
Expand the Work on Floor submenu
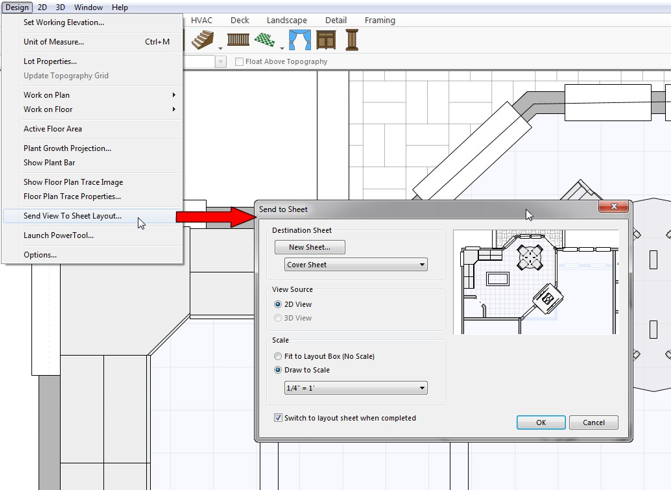point(93,109)
